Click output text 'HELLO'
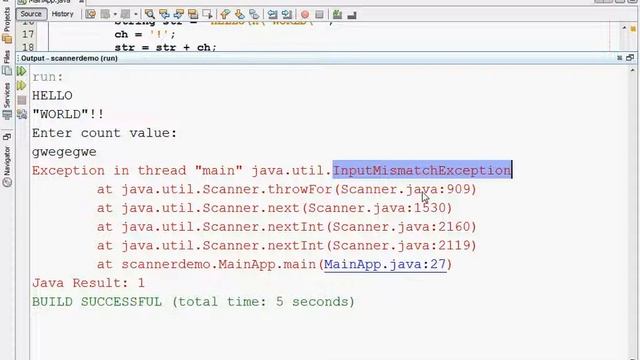 tap(52, 96)
